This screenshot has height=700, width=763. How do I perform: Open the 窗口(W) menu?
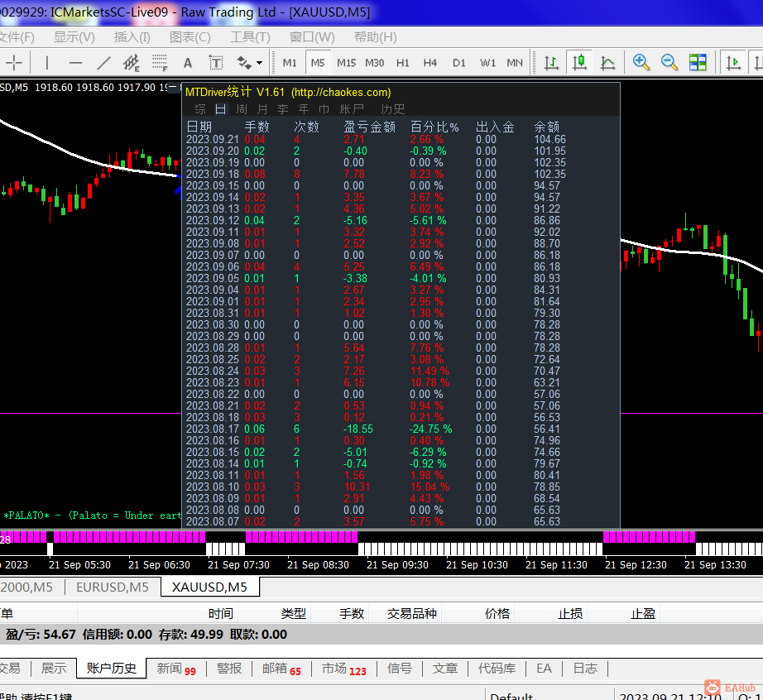[312, 37]
